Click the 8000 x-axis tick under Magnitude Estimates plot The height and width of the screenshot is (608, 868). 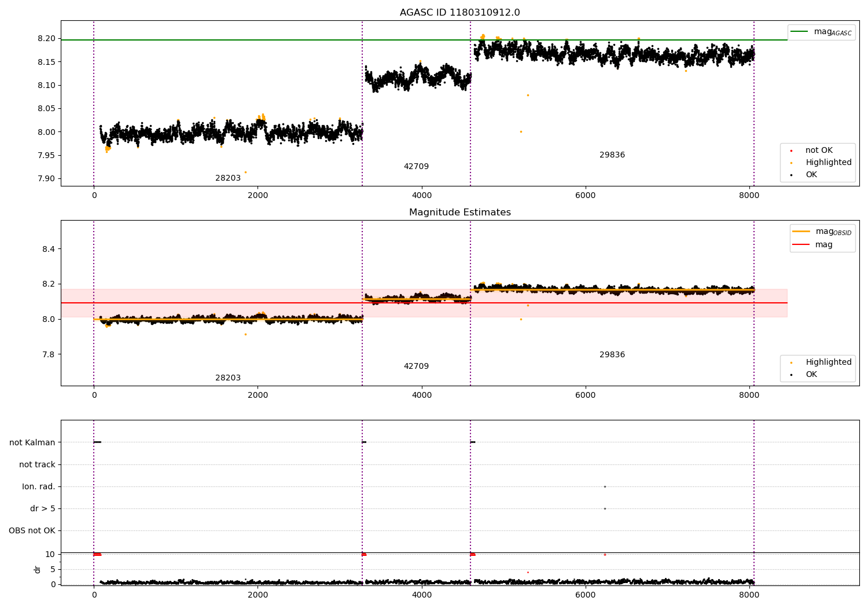coord(749,395)
